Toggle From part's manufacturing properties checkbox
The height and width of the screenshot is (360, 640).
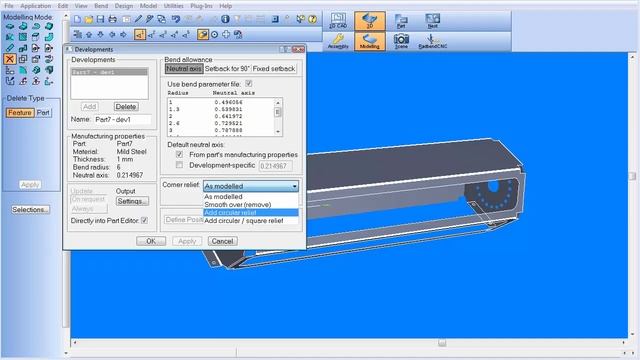[179, 154]
